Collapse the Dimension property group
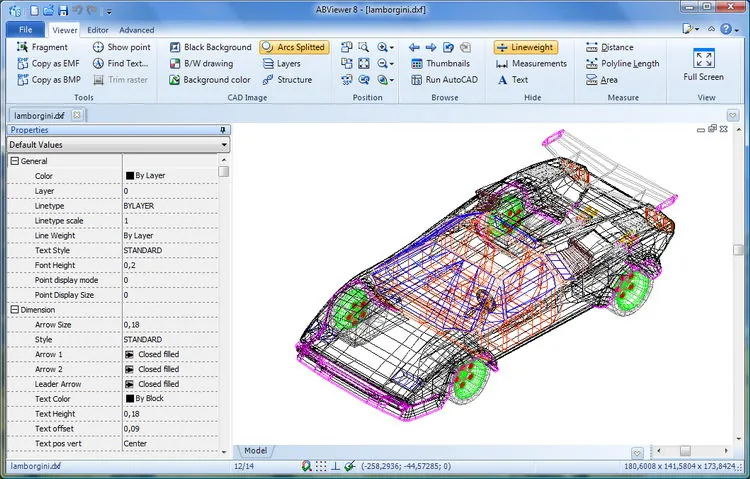 coord(15,310)
